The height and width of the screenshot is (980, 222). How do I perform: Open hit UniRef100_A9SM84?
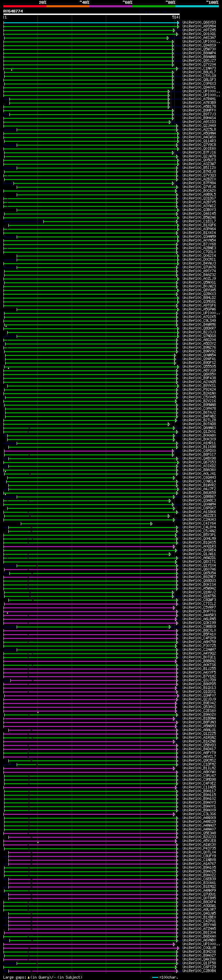tap(199, 26)
